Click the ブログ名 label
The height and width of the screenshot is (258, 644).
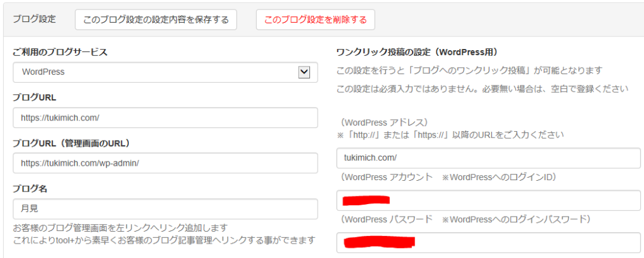(30, 189)
